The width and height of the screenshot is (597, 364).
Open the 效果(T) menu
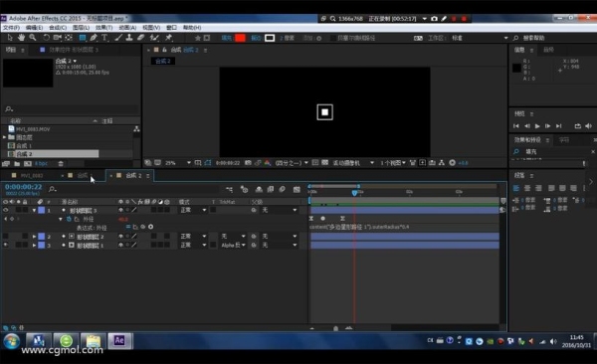(103, 28)
